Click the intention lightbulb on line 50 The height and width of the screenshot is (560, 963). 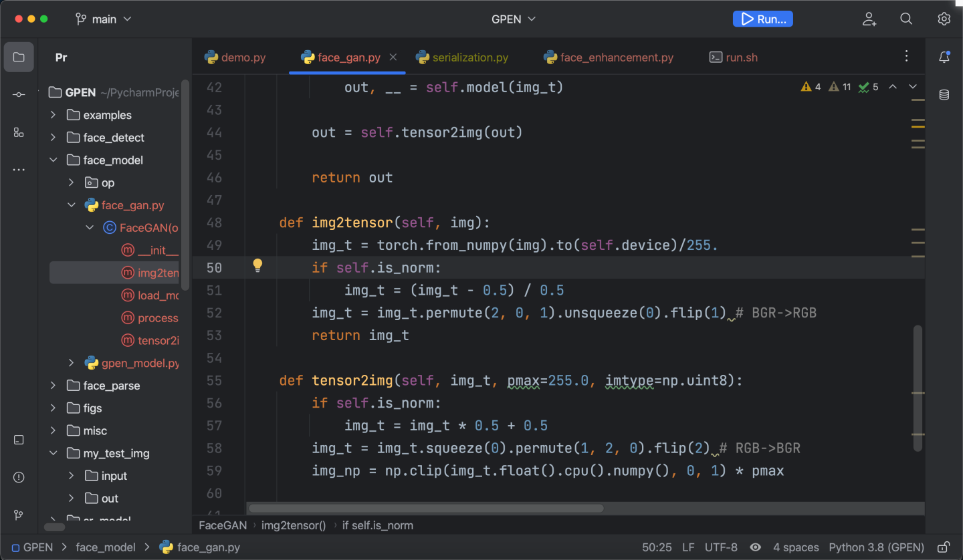257,265
